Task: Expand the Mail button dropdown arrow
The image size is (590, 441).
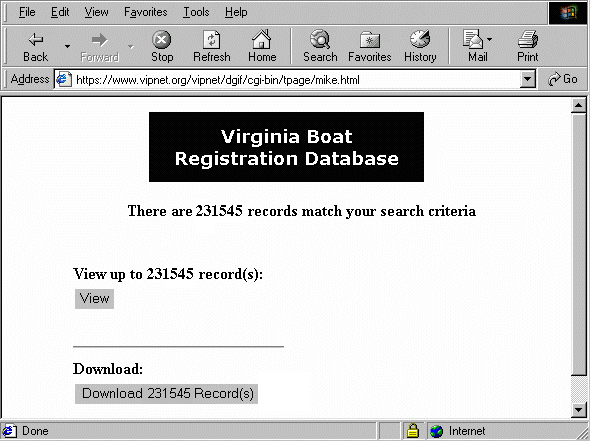Action: click(x=489, y=39)
